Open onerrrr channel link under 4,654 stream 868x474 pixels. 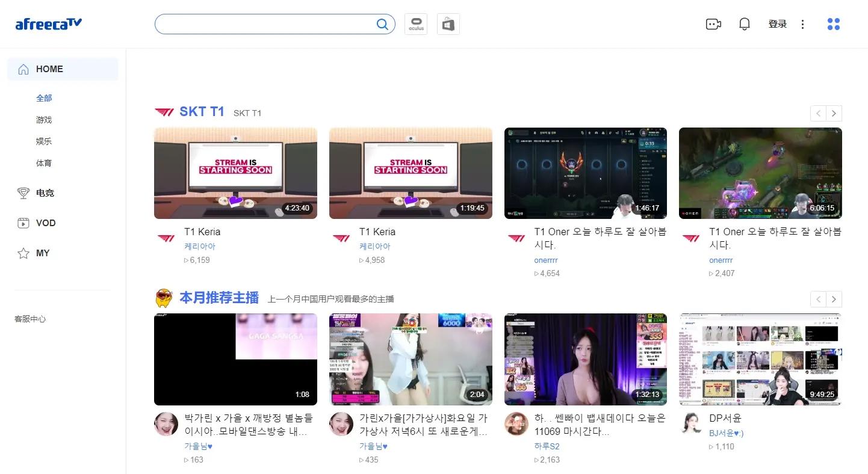[x=546, y=260]
